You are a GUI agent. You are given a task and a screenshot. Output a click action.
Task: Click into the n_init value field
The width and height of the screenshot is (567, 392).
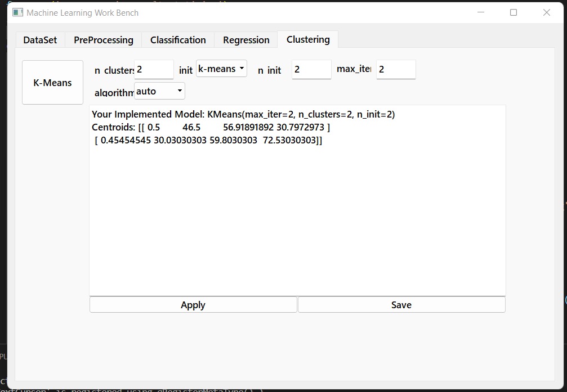[311, 70]
